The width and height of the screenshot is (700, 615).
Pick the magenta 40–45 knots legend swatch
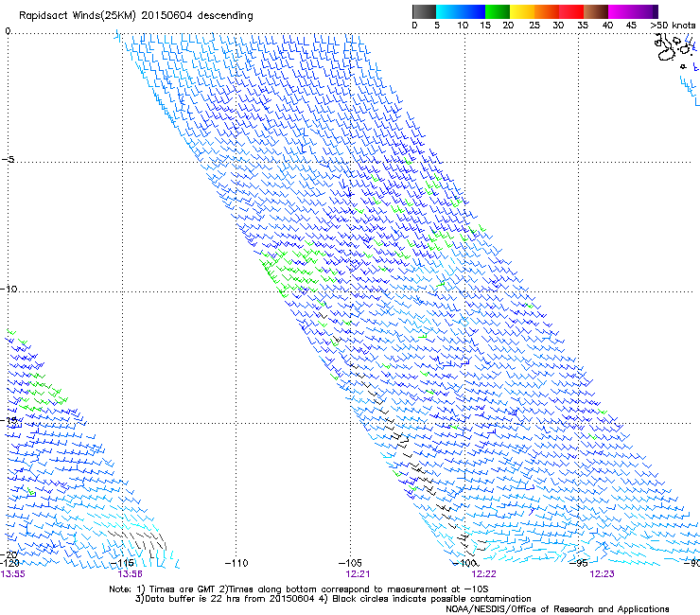point(621,11)
